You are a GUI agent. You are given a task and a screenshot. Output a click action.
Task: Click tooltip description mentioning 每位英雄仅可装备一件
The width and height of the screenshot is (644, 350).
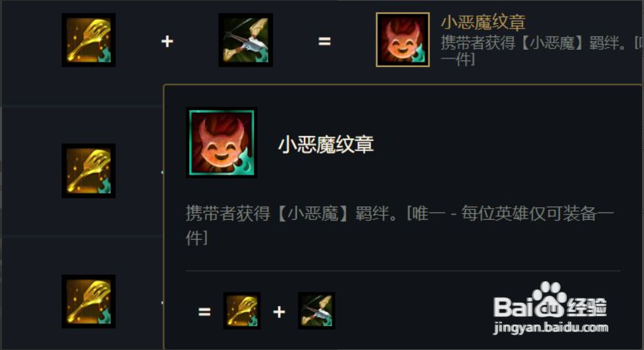tap(400, 225)
